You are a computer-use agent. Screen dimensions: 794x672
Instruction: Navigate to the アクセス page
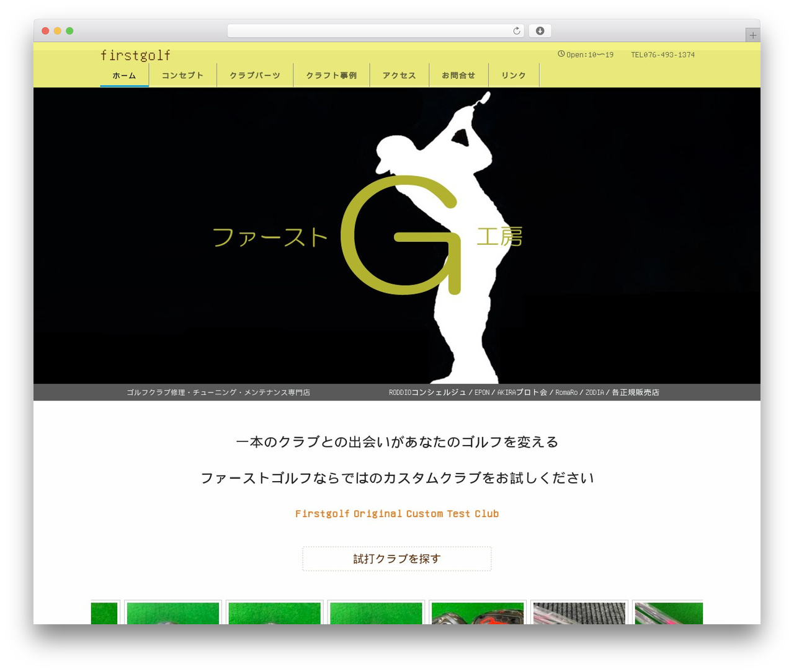tap(399, 76)
